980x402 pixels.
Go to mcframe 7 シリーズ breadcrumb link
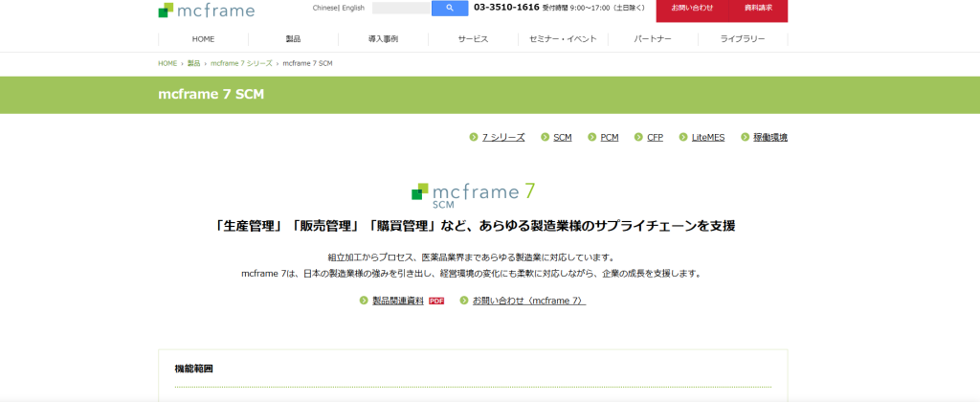[x=241, y=64]
